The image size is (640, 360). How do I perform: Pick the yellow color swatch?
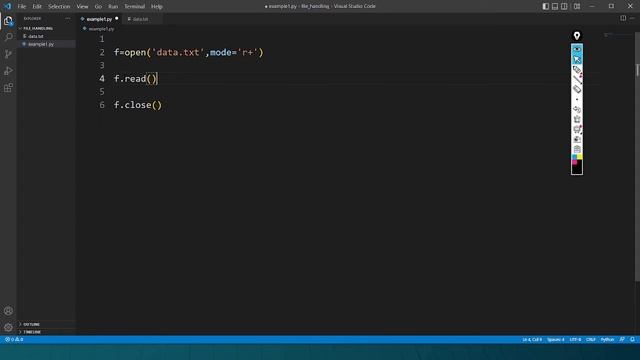[x=580, y=157]
